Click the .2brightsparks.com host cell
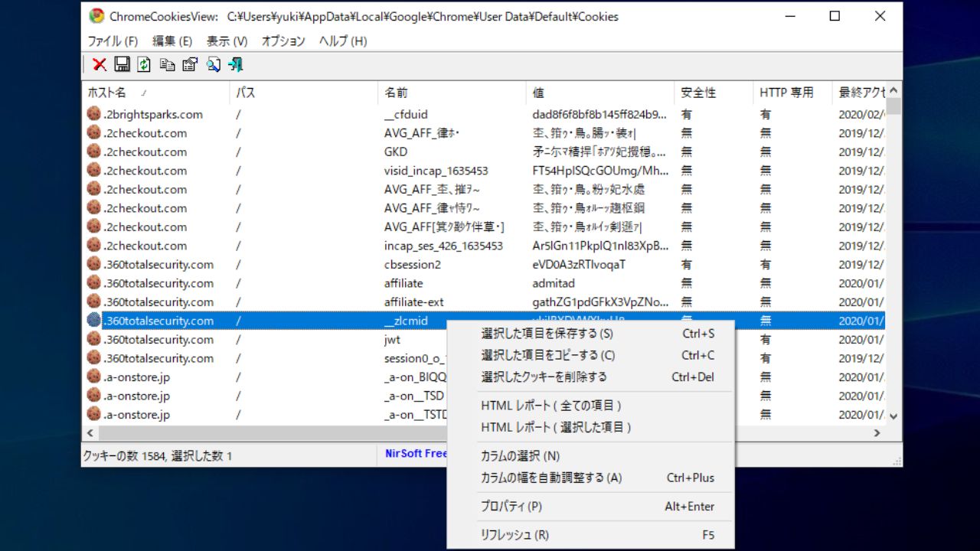 (x=153, y=115)
